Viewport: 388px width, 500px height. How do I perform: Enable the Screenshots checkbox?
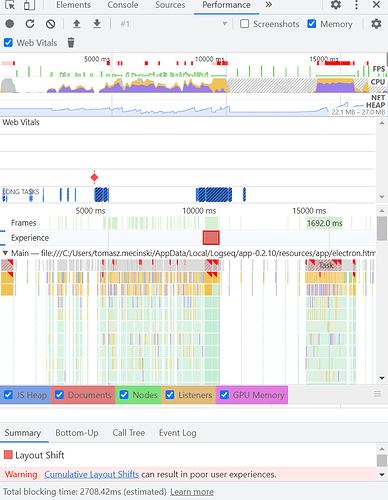click(x=244, y=24)
